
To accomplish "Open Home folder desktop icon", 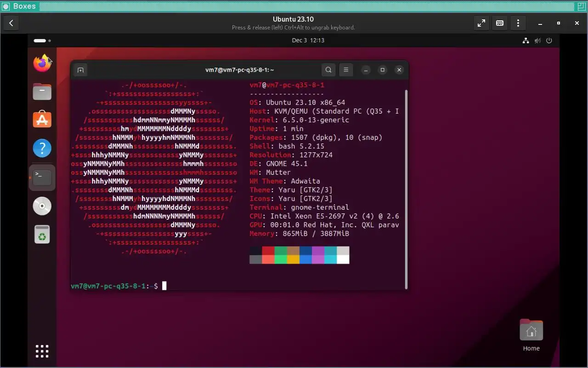I will [531, 335].
